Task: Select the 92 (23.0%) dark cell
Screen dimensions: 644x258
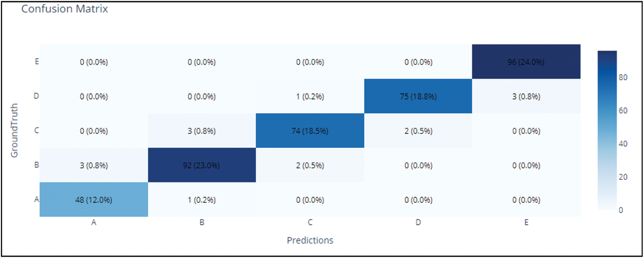Action: pos(202,166)
